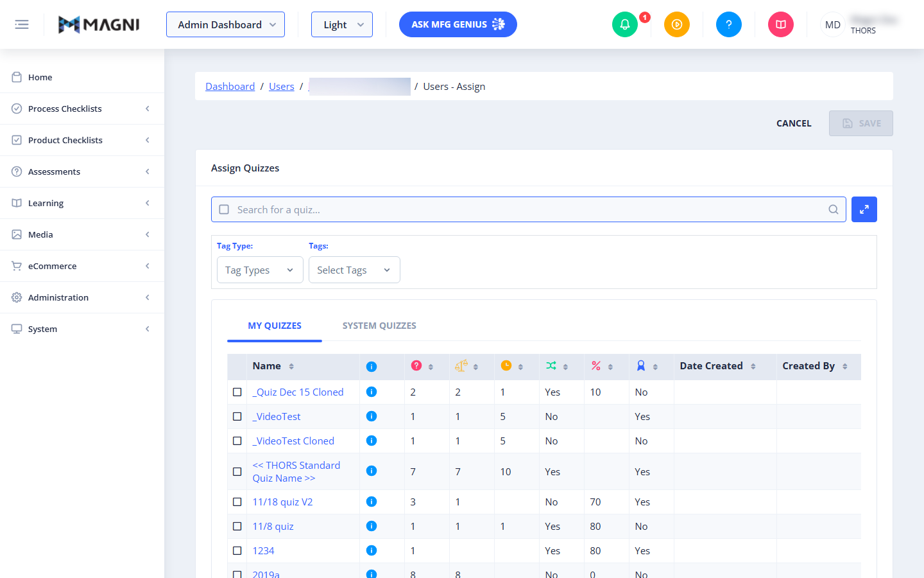Open the 11/18 quiz V2 link
This screenshot has width=924, height=578.
coord(282,502)
